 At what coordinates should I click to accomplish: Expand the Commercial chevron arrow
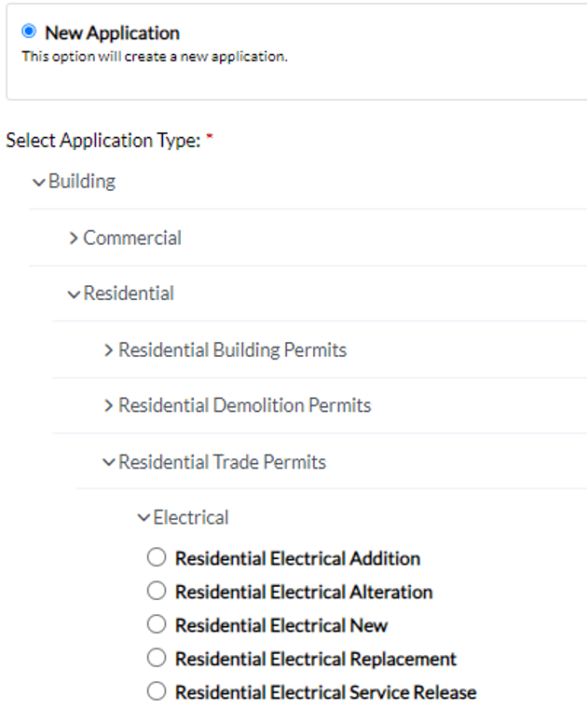click(74, 239)
